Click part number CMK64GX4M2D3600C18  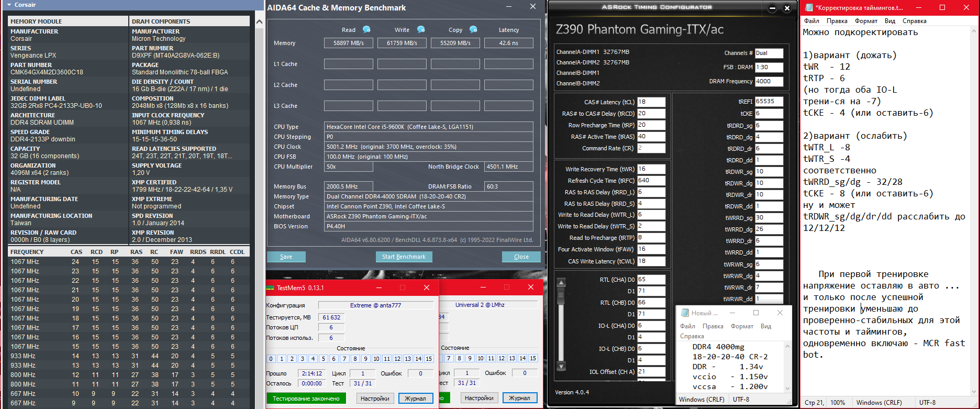tap(47, 72)
